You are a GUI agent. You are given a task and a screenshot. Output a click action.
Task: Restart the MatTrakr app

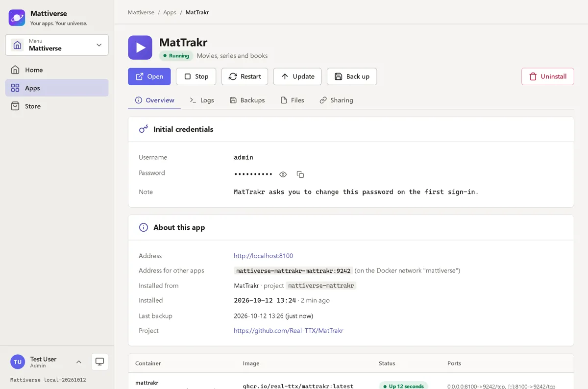click(245, 76)
